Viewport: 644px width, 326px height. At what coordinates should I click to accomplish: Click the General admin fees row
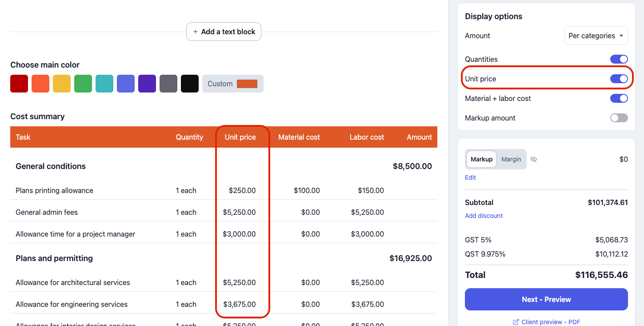pyautogui.click(x=47, y=212)
